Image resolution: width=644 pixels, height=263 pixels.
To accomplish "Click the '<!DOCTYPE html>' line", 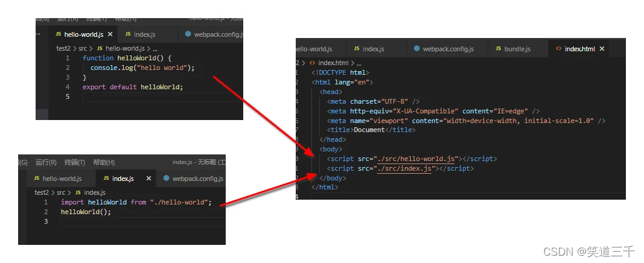I will [x=340, y=72].
